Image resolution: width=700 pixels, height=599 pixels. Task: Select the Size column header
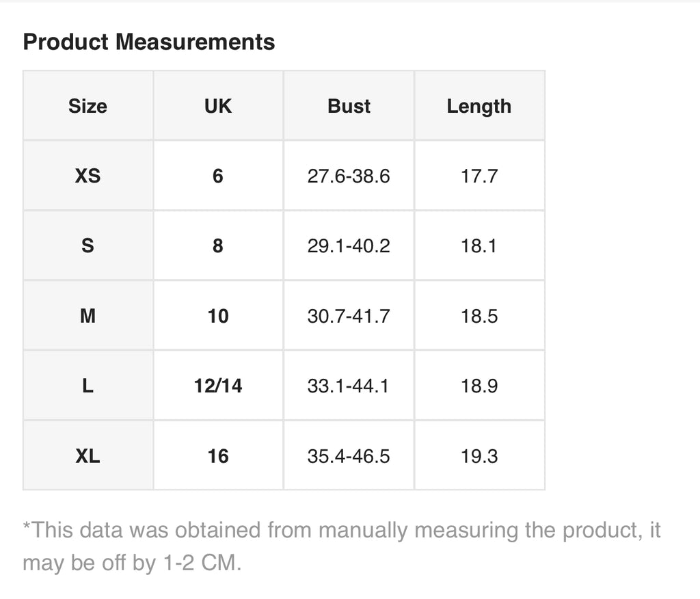click(x=88, y=106)
